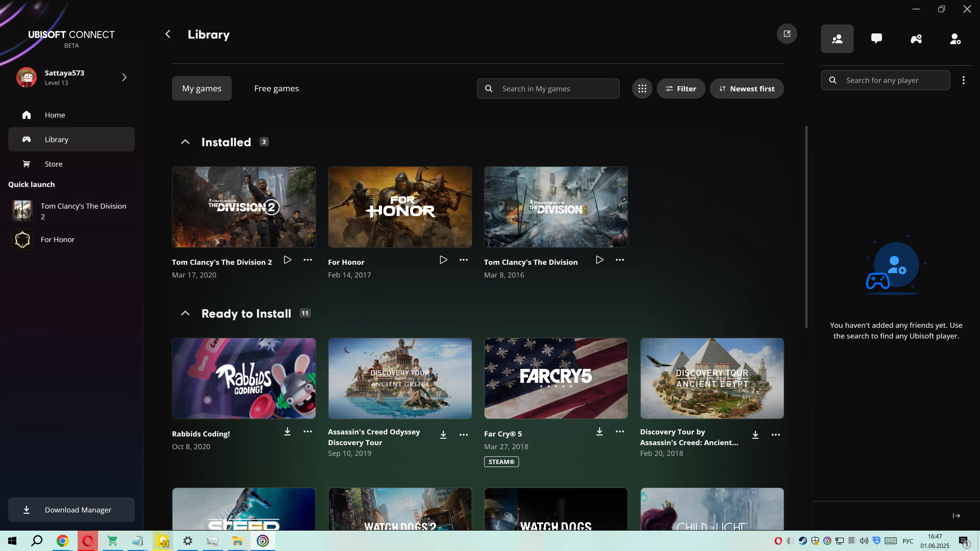Image resolution: width=980 pixels, height=551 pixels.
Task: Open Ubisoft Connect taskbar icon
Action: coord(263,541)
